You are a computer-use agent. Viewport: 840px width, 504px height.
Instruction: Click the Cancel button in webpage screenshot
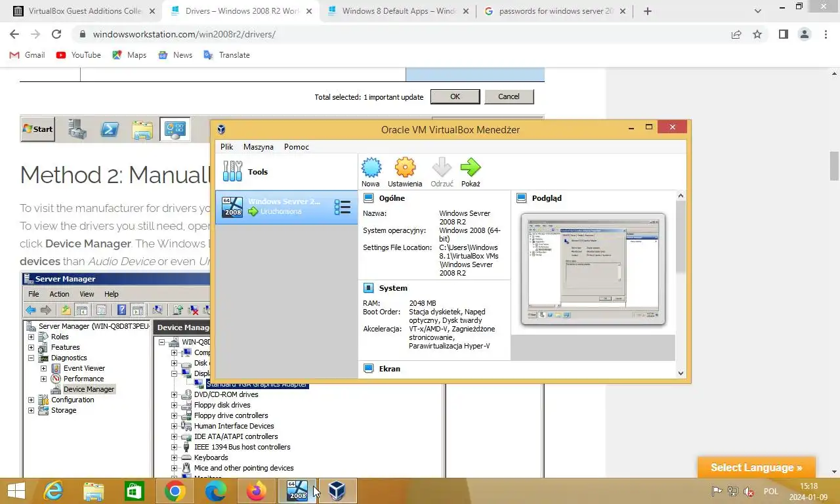pyautogui.click(x=509, y=96)
